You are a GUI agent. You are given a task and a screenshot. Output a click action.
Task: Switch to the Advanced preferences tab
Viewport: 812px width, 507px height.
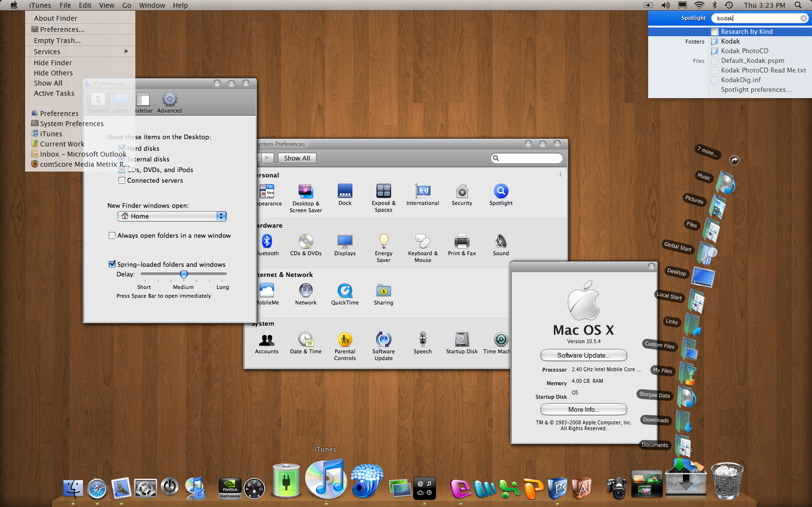coord(170,102)
